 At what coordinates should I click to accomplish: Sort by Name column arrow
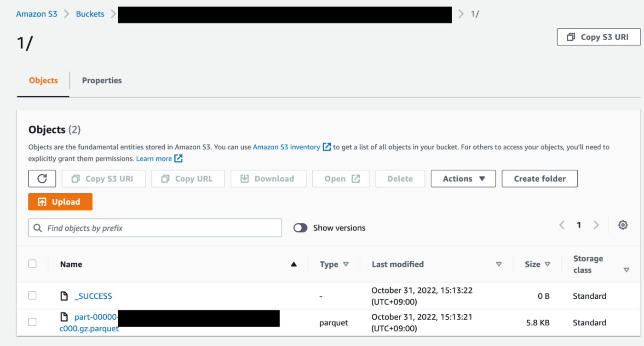point(293,264)
